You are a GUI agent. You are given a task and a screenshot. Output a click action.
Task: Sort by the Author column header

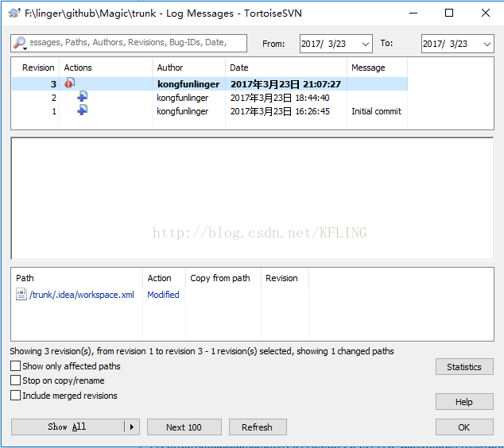tap(189, 68)
